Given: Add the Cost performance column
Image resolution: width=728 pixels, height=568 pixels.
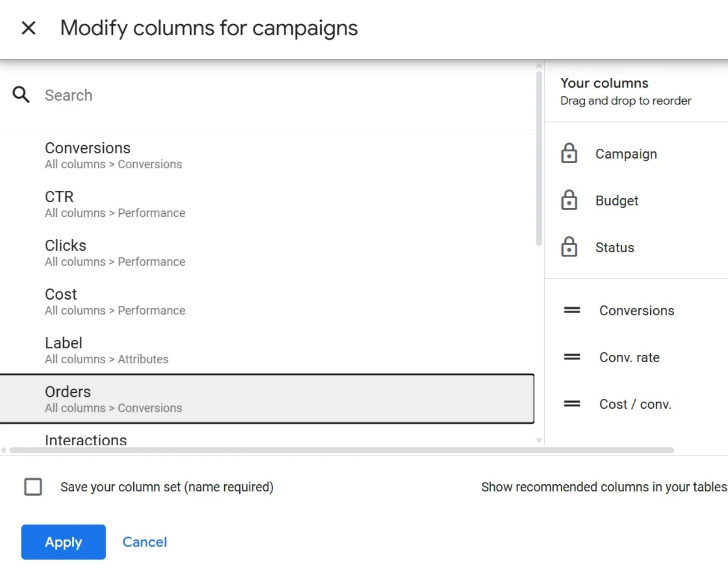Looking at the screenshot, I should pos(267,302).
